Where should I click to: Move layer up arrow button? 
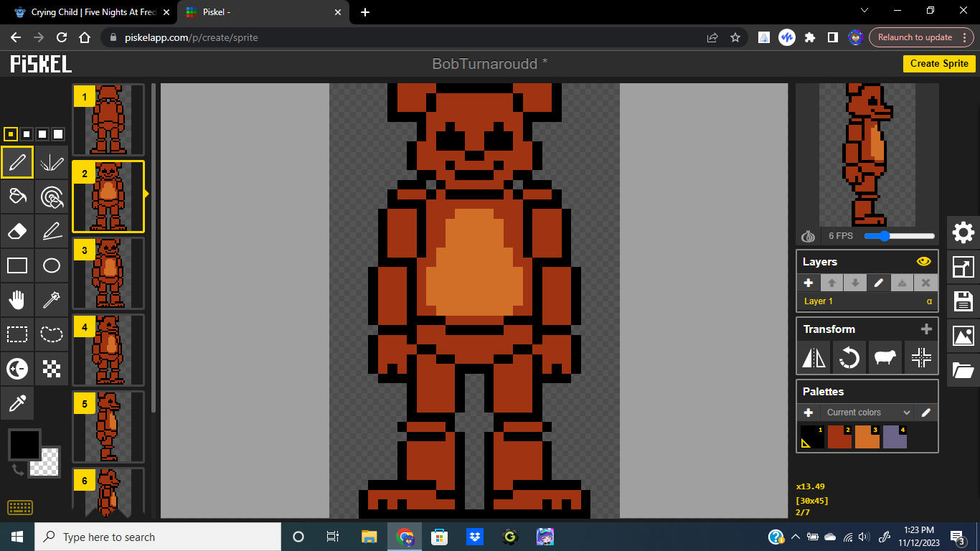click(x=831, y=283)
